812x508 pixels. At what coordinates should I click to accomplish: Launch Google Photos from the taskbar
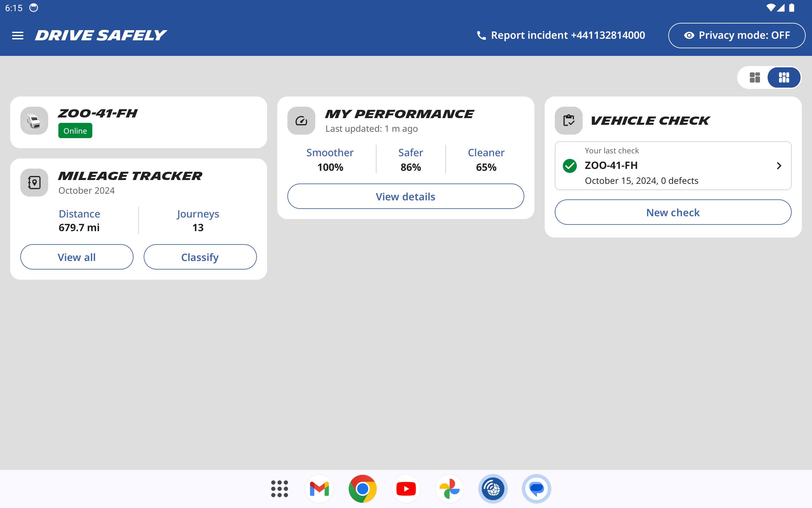tap(449, 489)
